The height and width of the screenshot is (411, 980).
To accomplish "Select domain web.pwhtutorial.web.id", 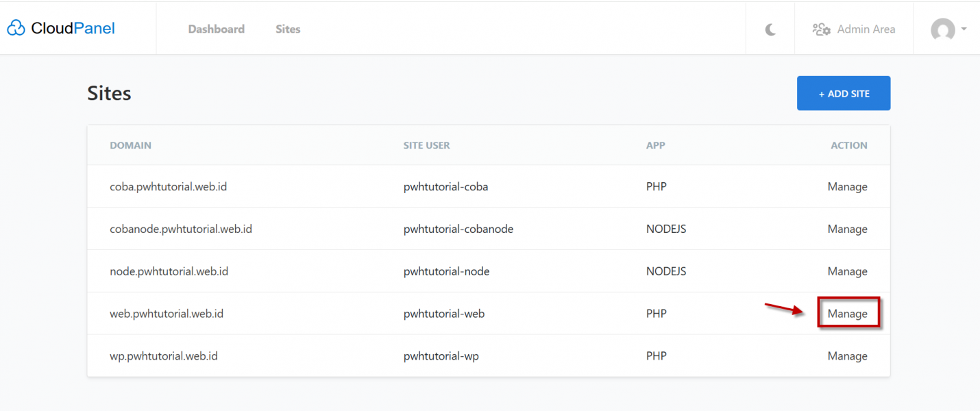I will pyautogui.click(x=167, y=314).
